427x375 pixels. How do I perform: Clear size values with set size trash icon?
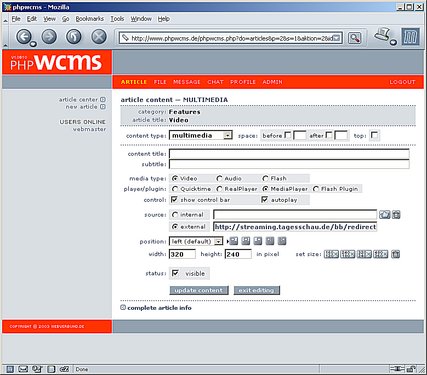395,254
